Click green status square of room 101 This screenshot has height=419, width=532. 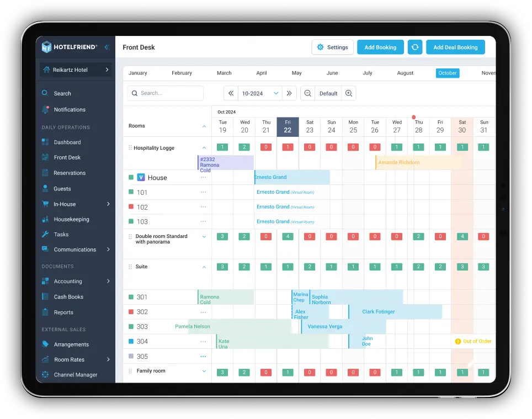coord(131,192)
